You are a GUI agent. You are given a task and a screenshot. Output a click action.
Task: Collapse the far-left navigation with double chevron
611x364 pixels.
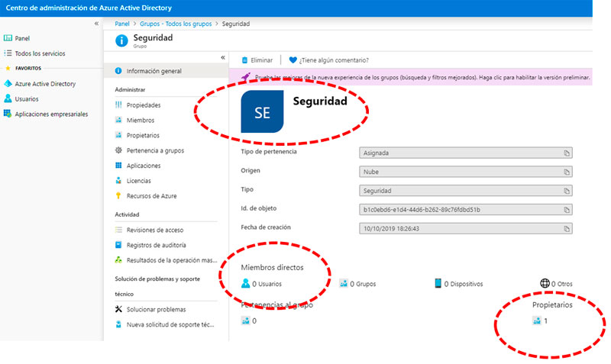pyautogui.click(x=96, y=24)
